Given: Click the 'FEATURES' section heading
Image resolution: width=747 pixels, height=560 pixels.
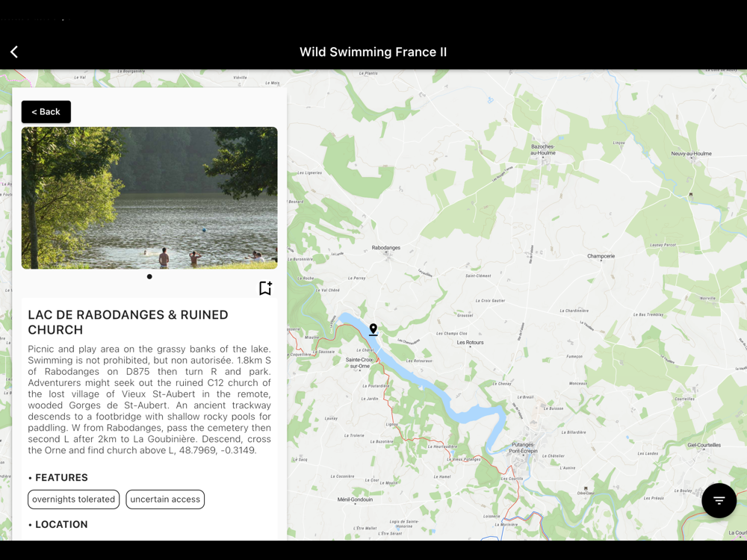Looking at the screenshot, I should pyautogui.click(x=61, y=478).
